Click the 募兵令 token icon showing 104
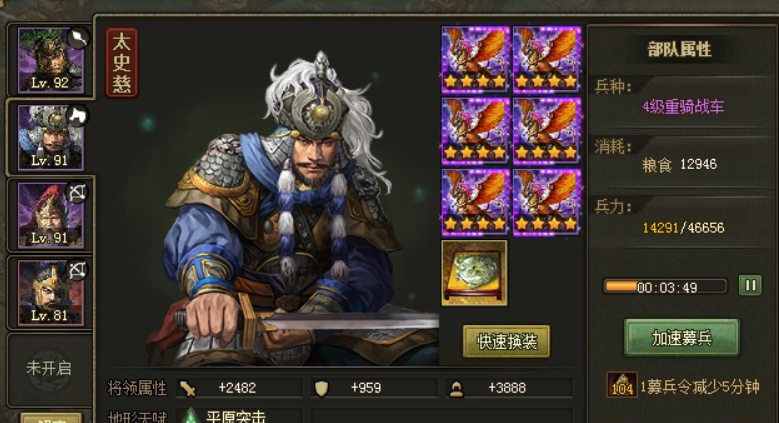 point(622,385)
